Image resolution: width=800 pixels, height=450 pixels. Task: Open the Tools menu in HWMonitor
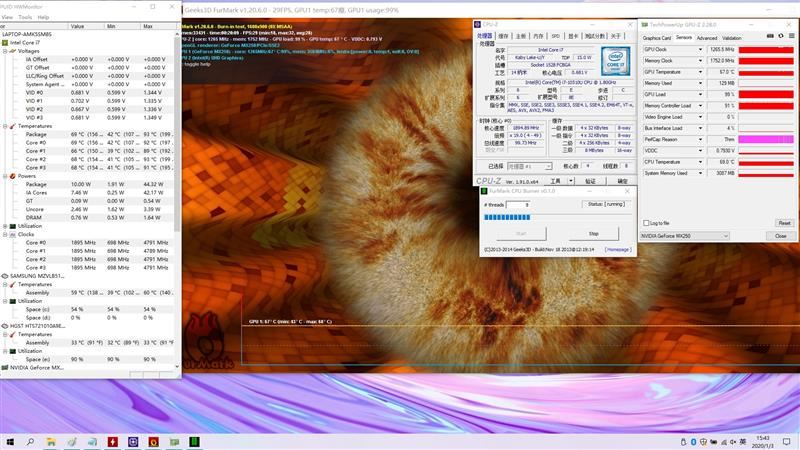(x=25, y=17)
